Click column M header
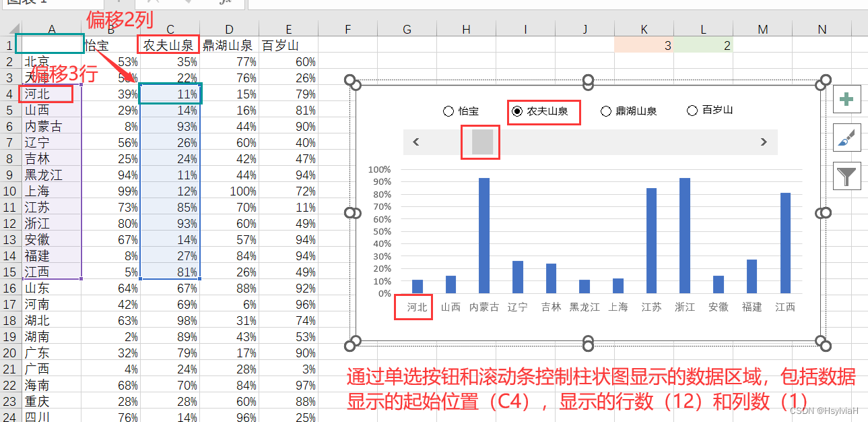The height and width of the screenshot is (422, 868). tap(763, 28)
